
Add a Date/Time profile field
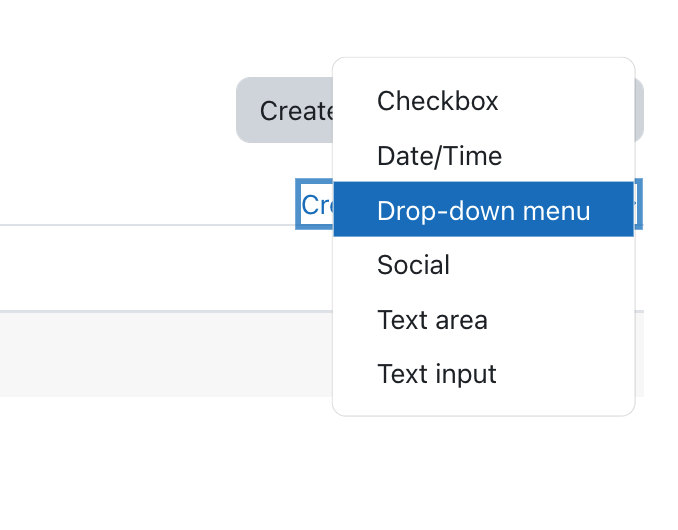pyautogui.click(x=483, y=155)
